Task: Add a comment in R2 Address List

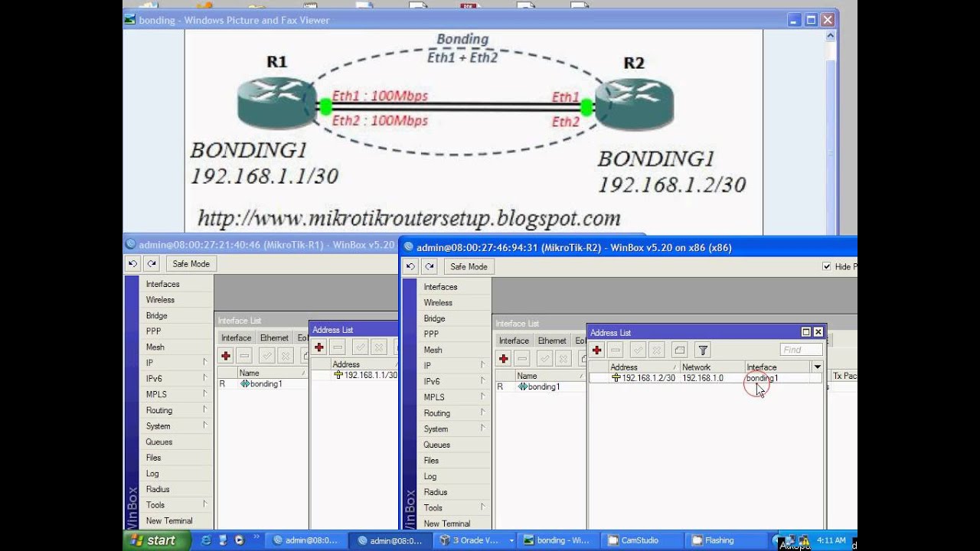Action: pyautogui.click(x=679, y=350)
